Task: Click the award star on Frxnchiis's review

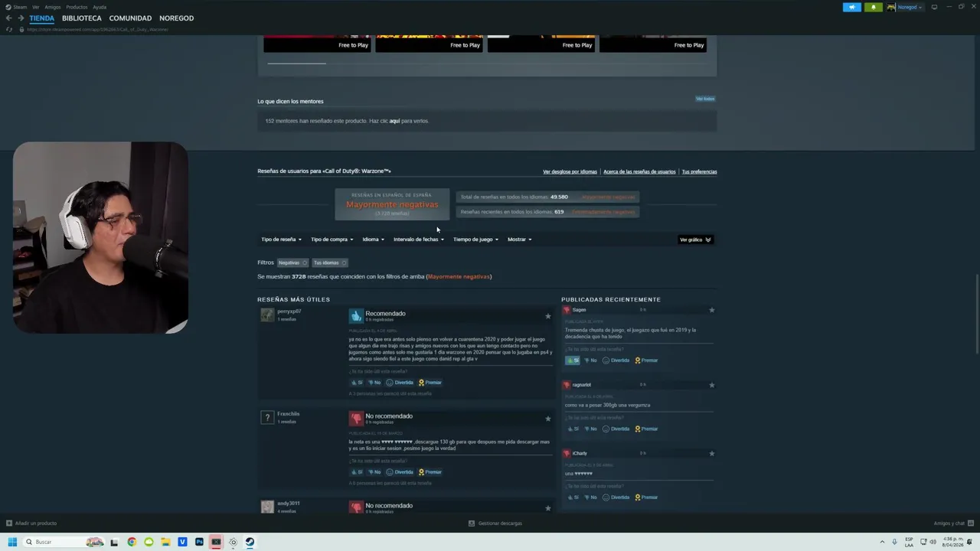Action: coord(547,419)
